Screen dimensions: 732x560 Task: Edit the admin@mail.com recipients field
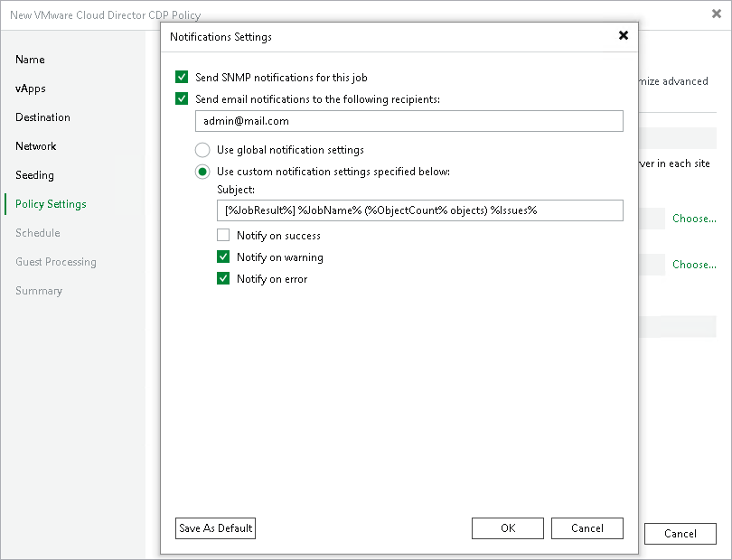[x=409, y=121]
